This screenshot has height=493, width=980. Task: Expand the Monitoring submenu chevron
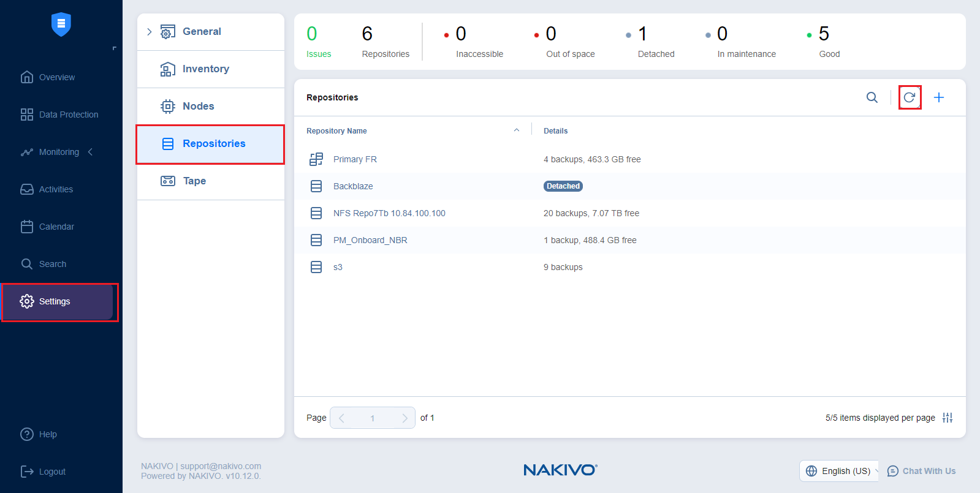click(91, 152)
